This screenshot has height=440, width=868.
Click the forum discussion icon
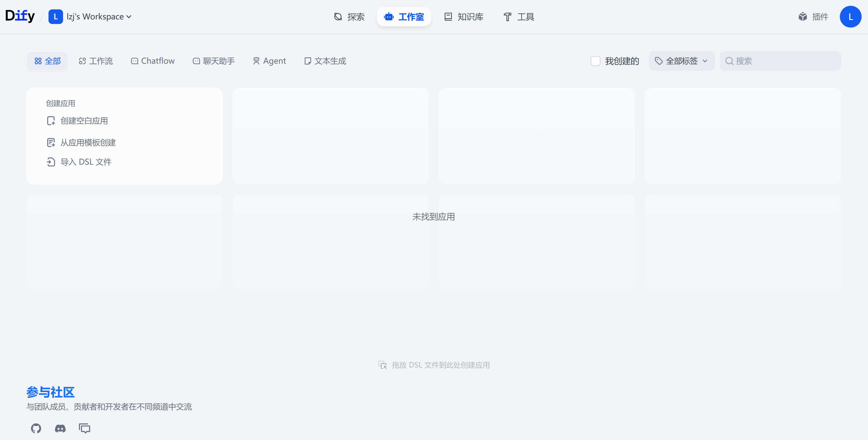pos(84,428)
